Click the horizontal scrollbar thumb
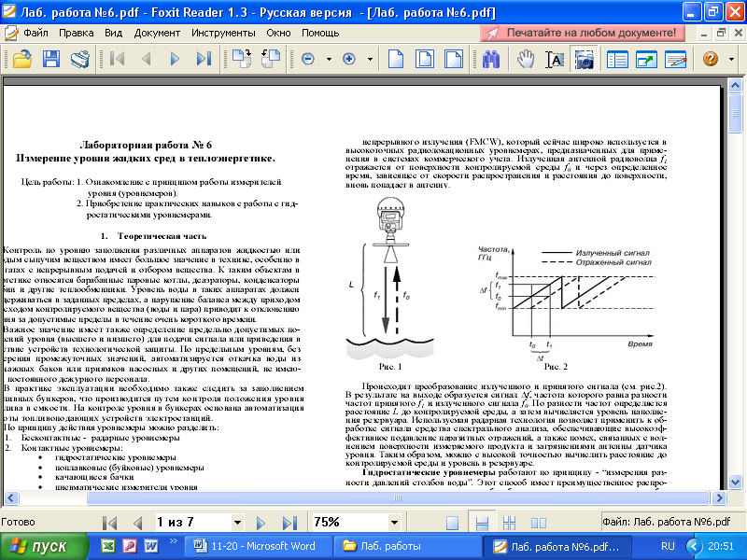 point(399,498)
